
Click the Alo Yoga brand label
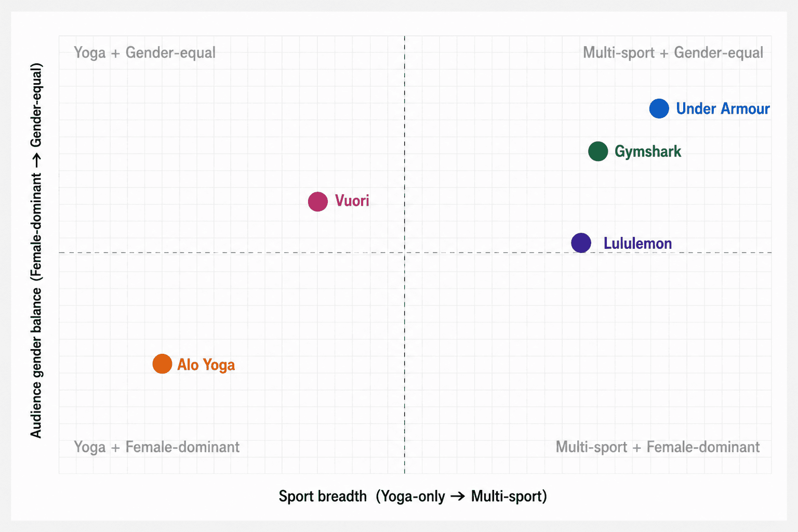(x=206, y=365)
